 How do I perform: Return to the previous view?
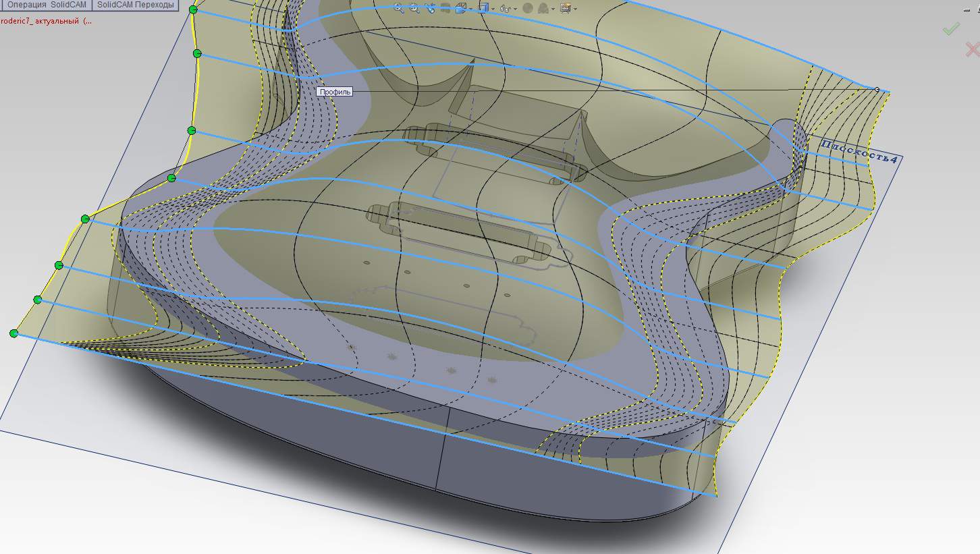430,8
